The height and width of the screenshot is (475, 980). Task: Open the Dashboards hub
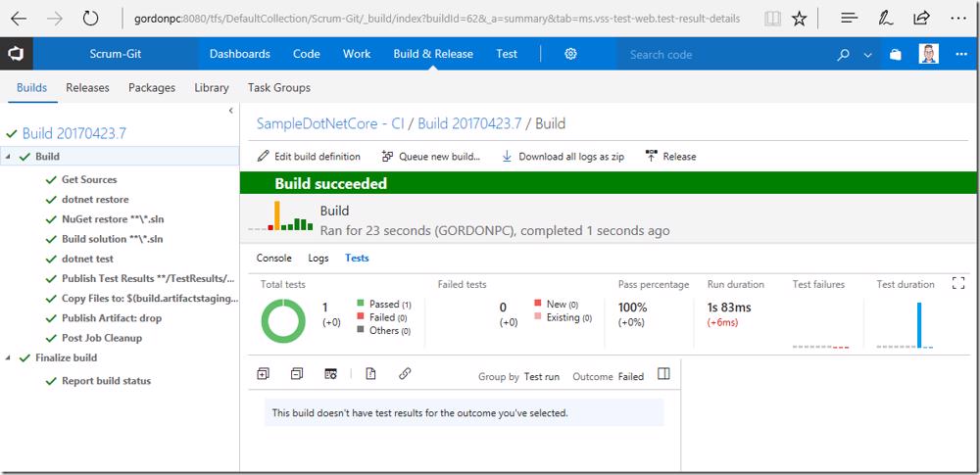240,54
